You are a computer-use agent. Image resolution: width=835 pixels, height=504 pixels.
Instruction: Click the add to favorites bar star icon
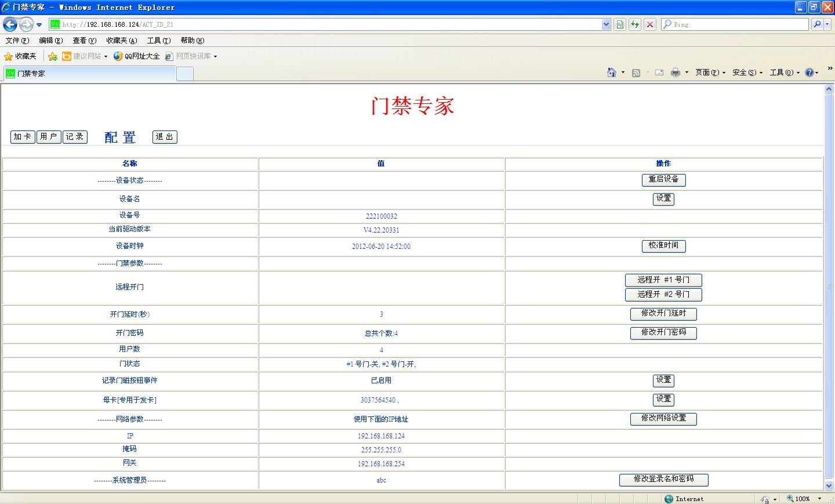[53, 56]
